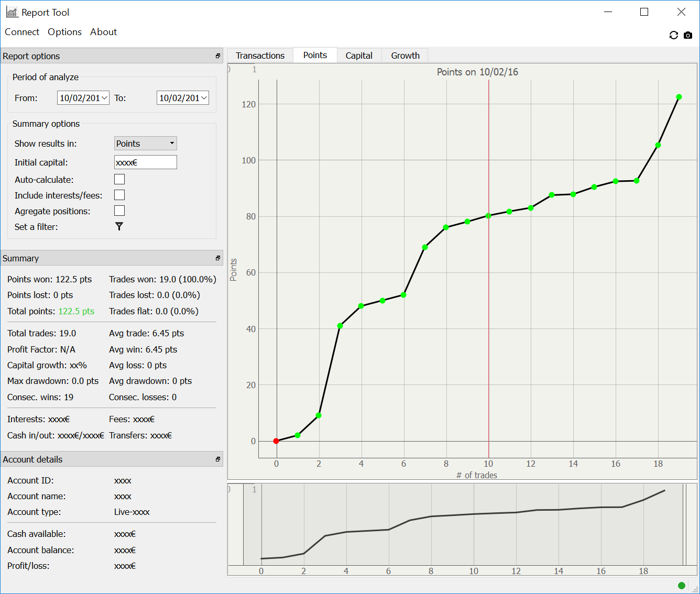Take a screenshot with the camera icon

tap(688, 35)
